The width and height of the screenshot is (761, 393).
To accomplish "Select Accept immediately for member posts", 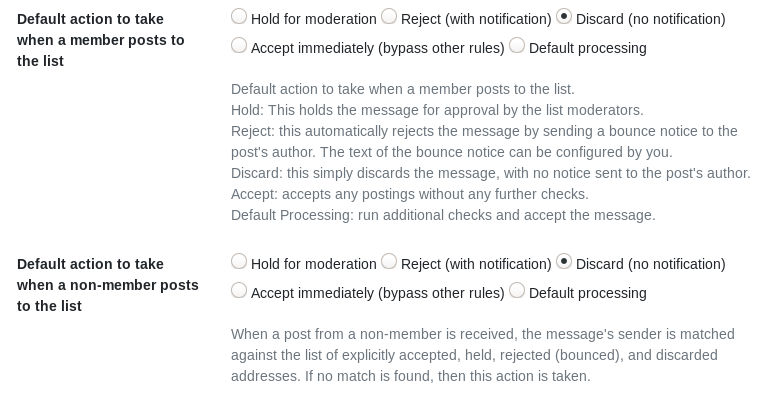I will click(239, 46).
